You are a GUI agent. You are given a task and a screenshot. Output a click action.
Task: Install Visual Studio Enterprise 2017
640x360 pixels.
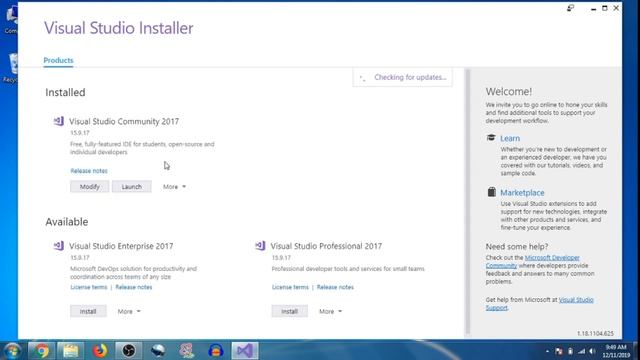pos(88,311)
